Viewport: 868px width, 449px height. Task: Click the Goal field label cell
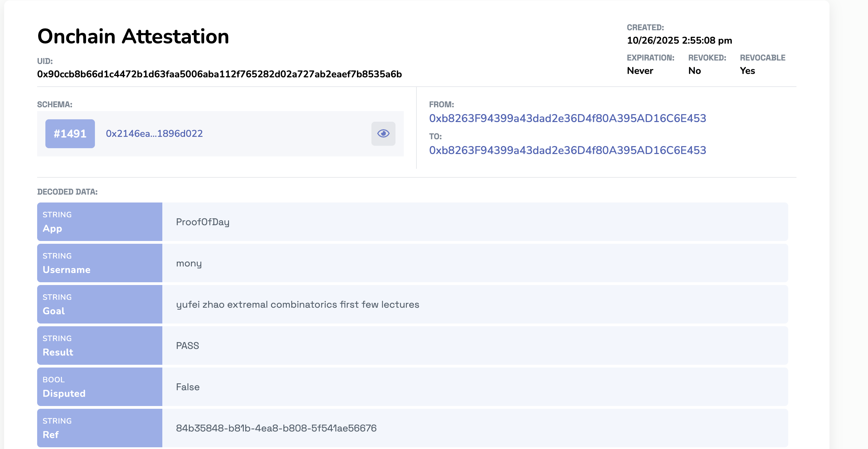(x=99, y=304)
